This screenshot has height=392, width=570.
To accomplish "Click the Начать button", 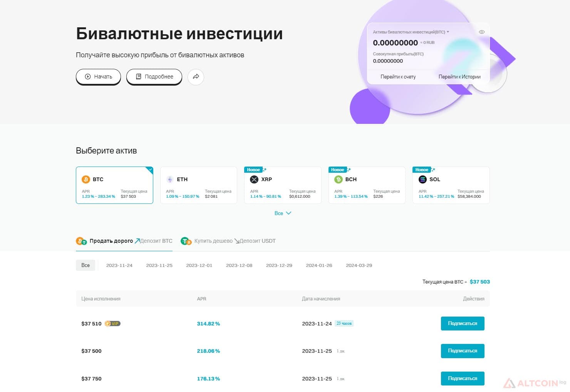I will [x=98, y=77].
